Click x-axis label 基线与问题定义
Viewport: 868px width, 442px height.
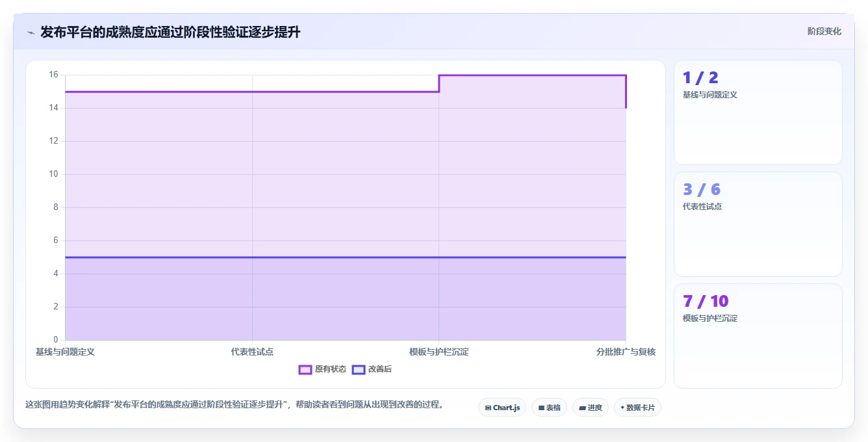pos(65,352)
